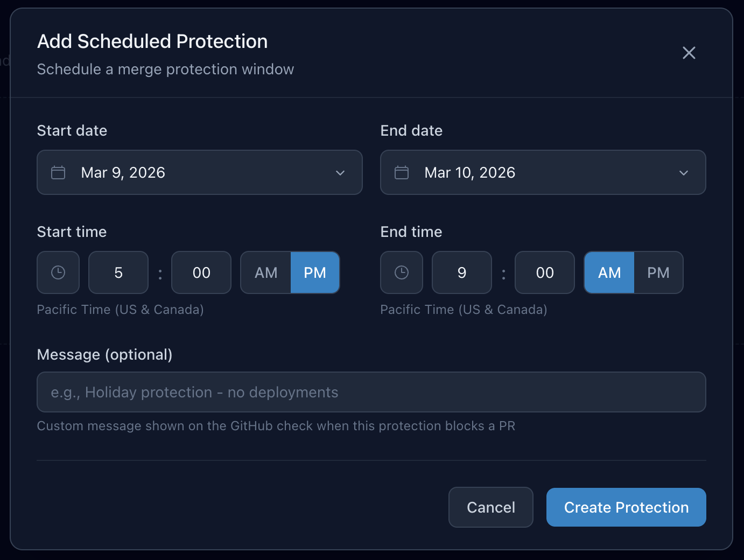Screen dimensions: 744x560
Task: Switch start time to AM
Action: click(x=265, y=272)
